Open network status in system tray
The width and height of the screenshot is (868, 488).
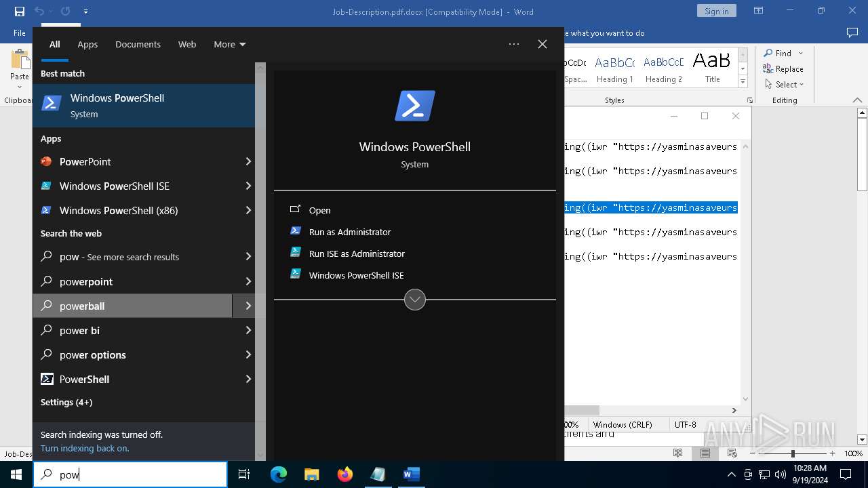[764, 474]
